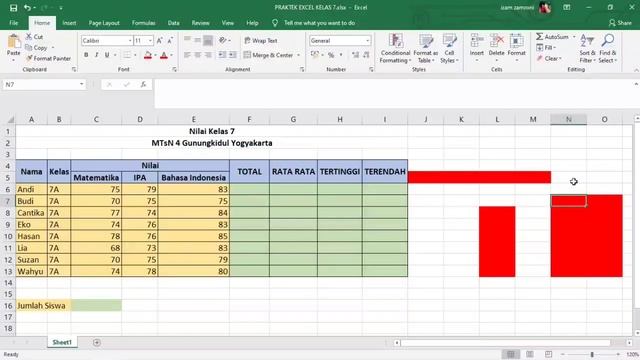Image resolution: width=640 pixels, height=360 pixels.
Task: Click the Orientation icon
Action: [223, 40]
